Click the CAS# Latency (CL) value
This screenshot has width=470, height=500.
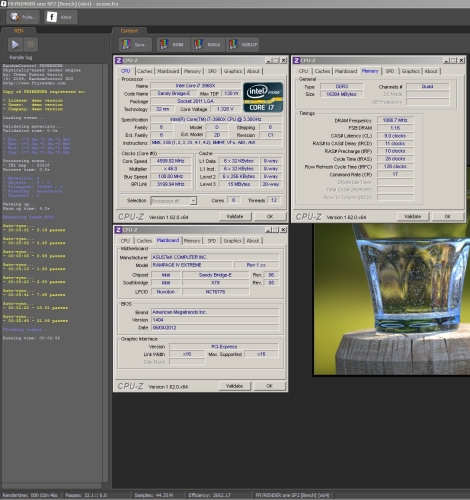(x=395, y=136)
